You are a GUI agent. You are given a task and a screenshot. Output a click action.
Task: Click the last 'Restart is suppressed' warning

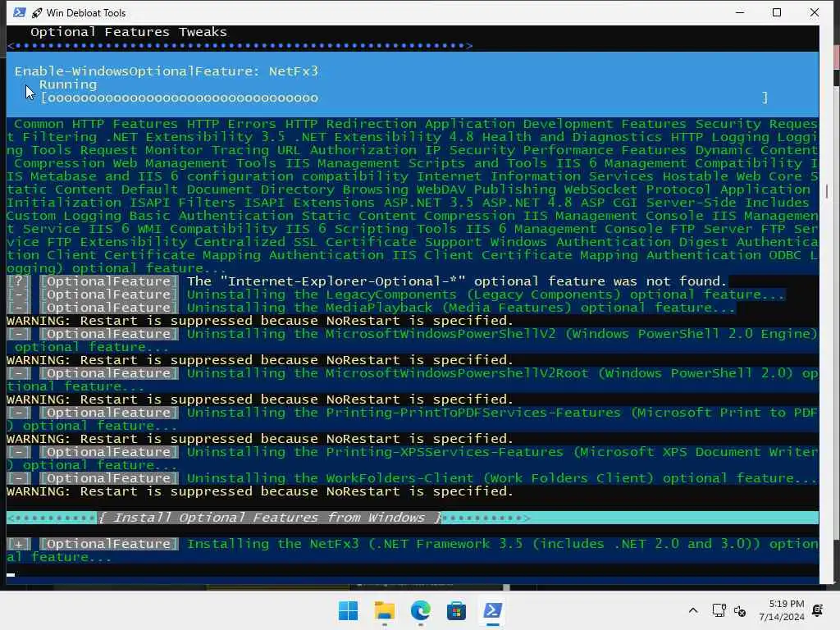pos(260,492)
